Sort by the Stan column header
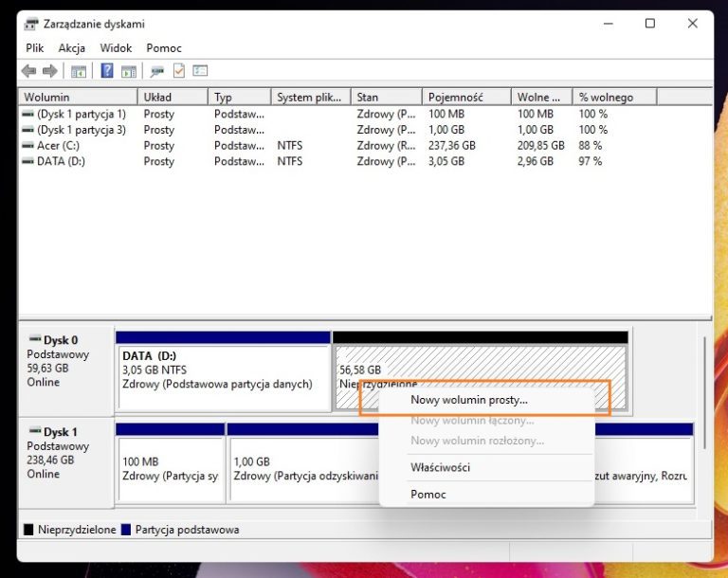This screenshot has height=578, width=728. [x=387, y=97]
